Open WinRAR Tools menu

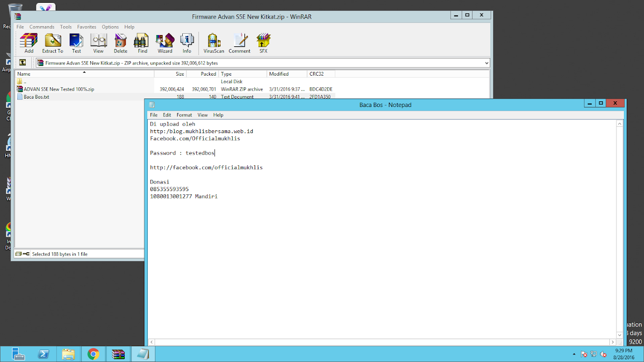pyautogui.click(x=66, y=27)
